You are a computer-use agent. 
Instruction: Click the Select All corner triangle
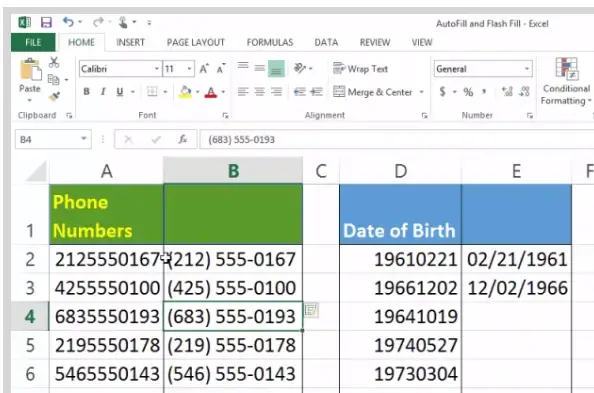coord(36,172)
